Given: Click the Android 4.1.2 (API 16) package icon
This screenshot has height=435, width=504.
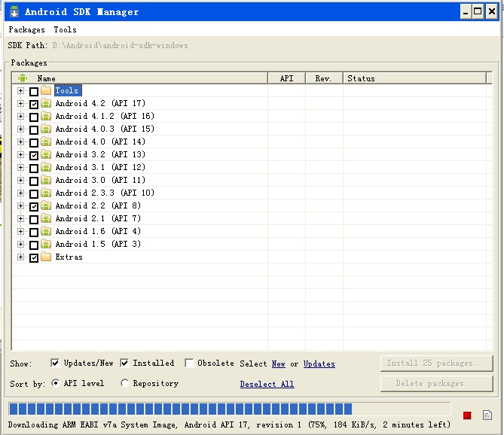Looking at the screenshot, I should tap(46, 116).
